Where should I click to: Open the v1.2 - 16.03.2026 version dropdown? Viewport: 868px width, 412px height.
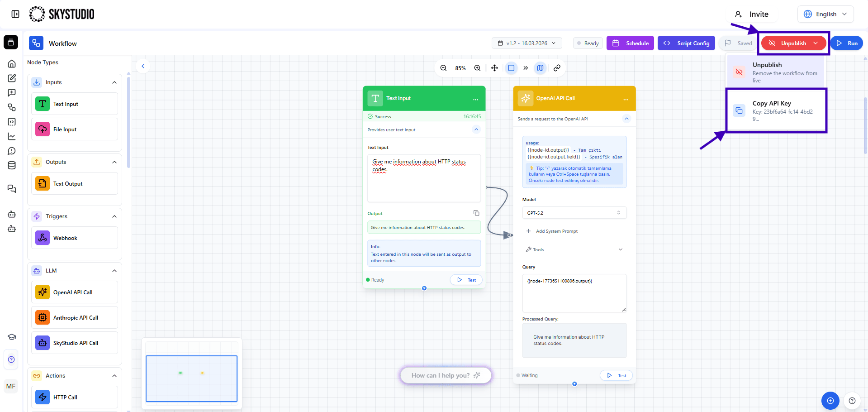click(527, 43)
